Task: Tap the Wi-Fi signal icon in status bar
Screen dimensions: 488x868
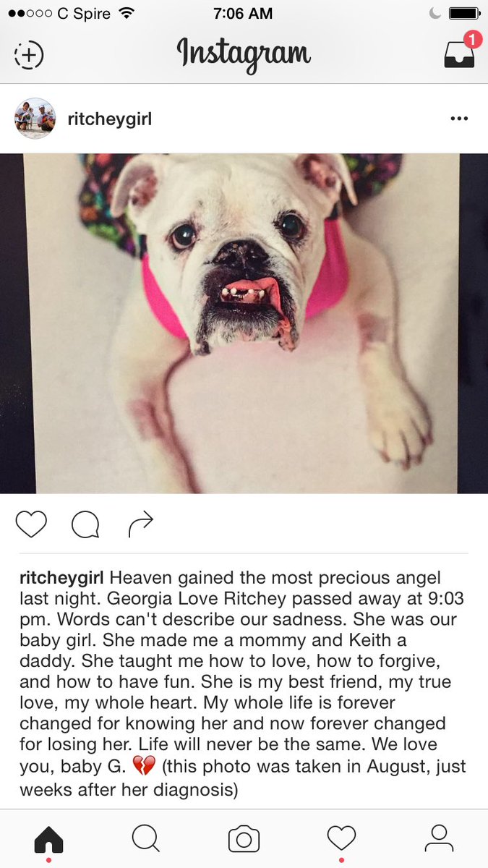Action: (127, 13)
